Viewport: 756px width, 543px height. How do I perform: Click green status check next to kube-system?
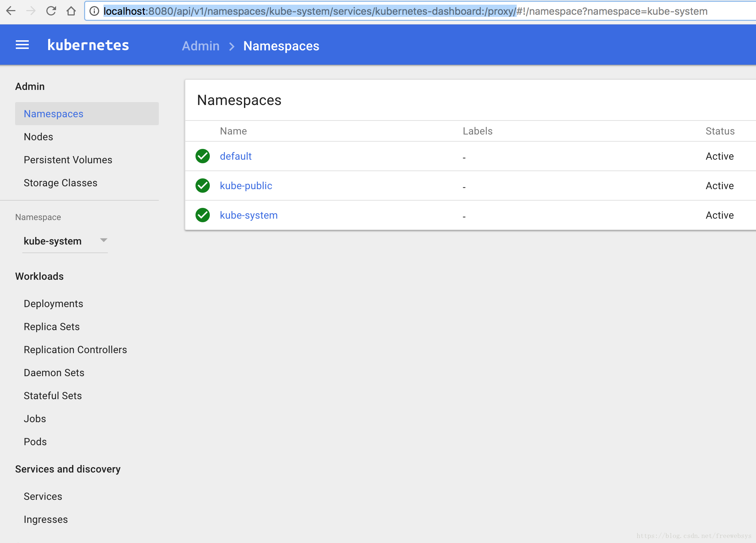point(203,215)
